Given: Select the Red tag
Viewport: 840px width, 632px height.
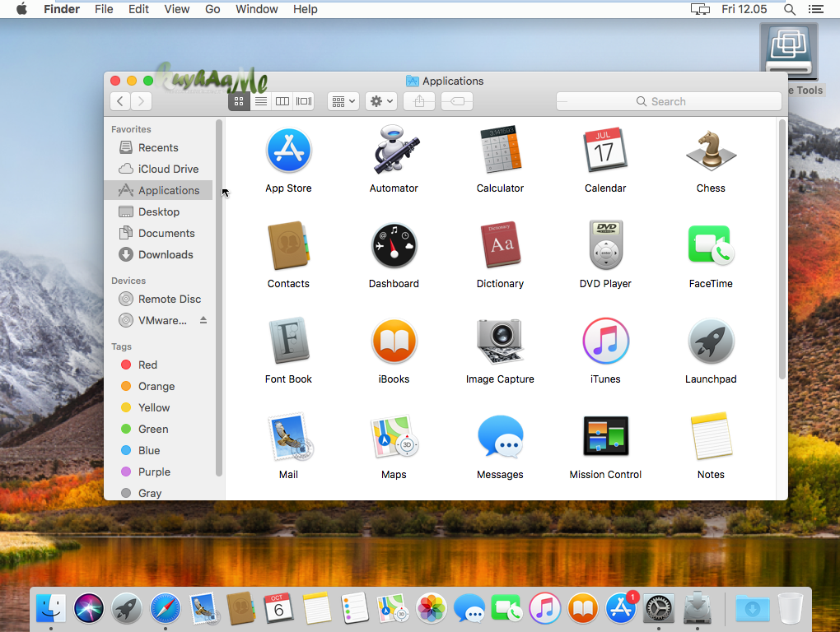Looking at the screenshot, I should (159, 365).
